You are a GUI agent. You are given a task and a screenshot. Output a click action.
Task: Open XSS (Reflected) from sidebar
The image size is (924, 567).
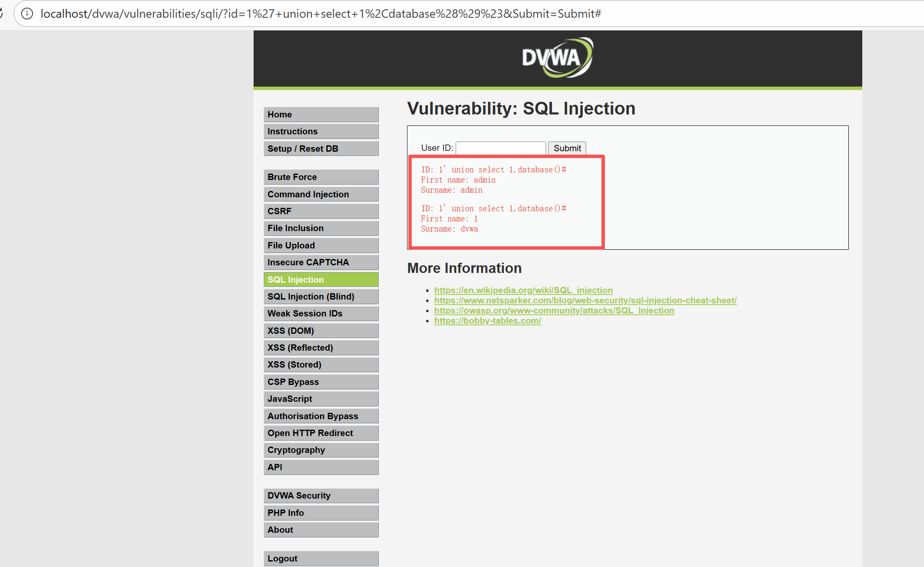click(x=321, y=348)
